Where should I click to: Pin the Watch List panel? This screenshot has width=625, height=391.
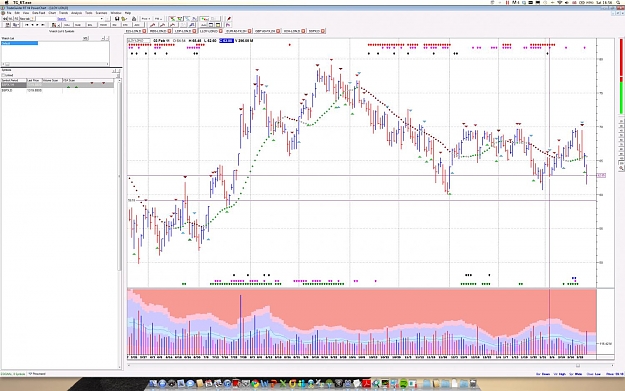coord(103,38)
